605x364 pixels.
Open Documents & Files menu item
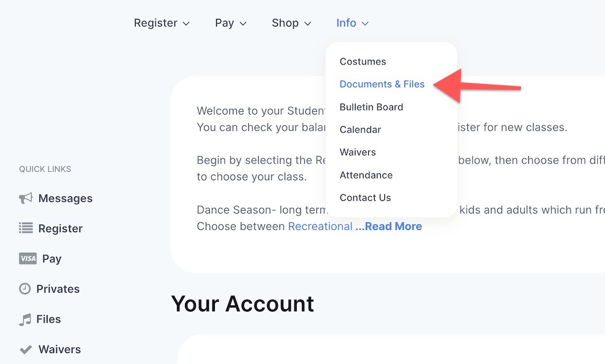tap(382, 84)
